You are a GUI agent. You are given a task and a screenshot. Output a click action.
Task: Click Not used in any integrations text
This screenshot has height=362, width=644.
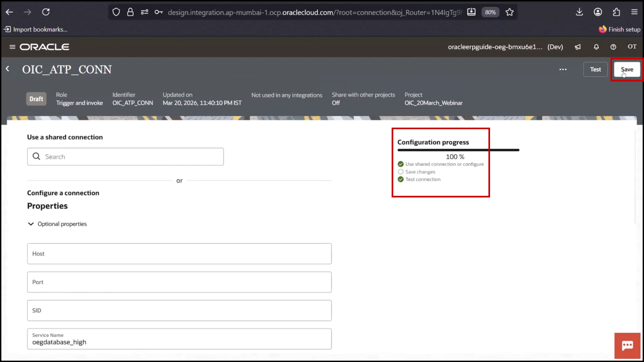287,95
